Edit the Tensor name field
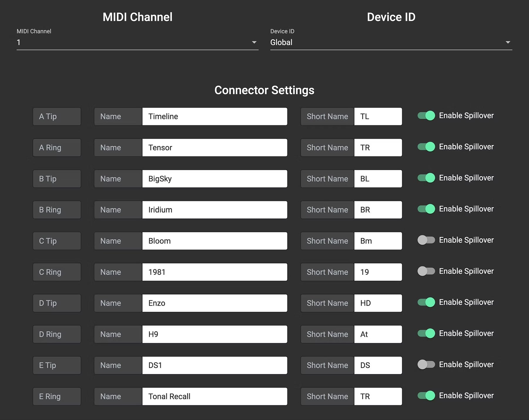529x420 pixels. tap(215, 148)
